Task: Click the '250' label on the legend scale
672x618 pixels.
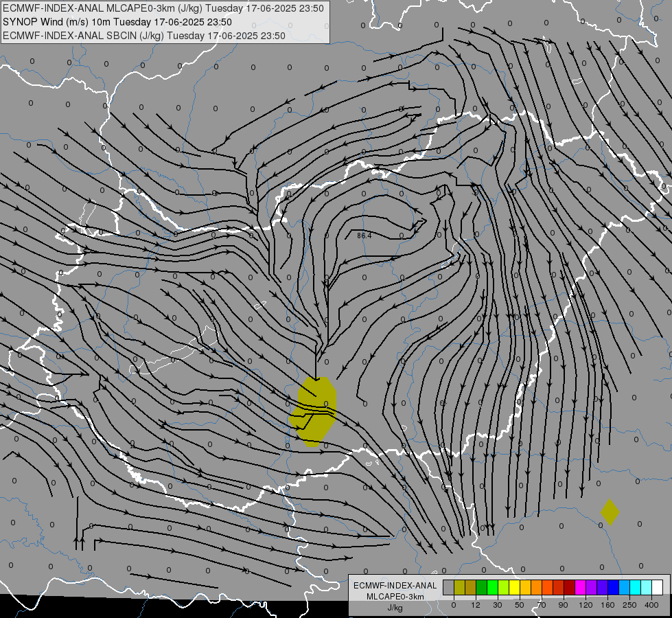Action: pos(629,605)
